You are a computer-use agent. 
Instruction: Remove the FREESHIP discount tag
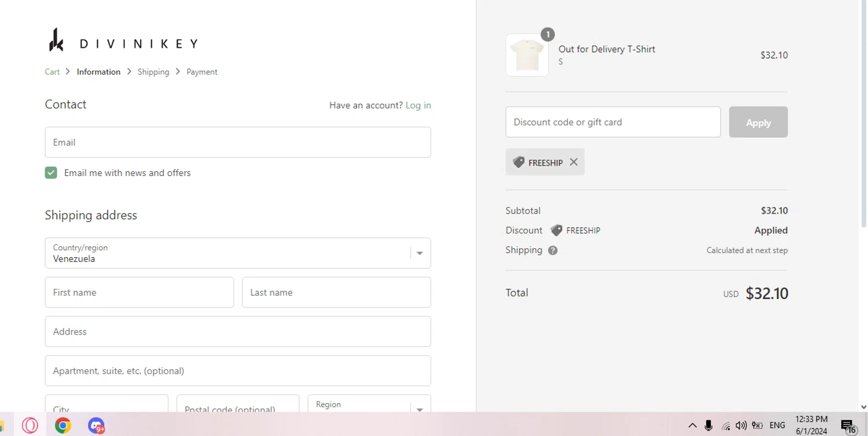click(573, 162)
